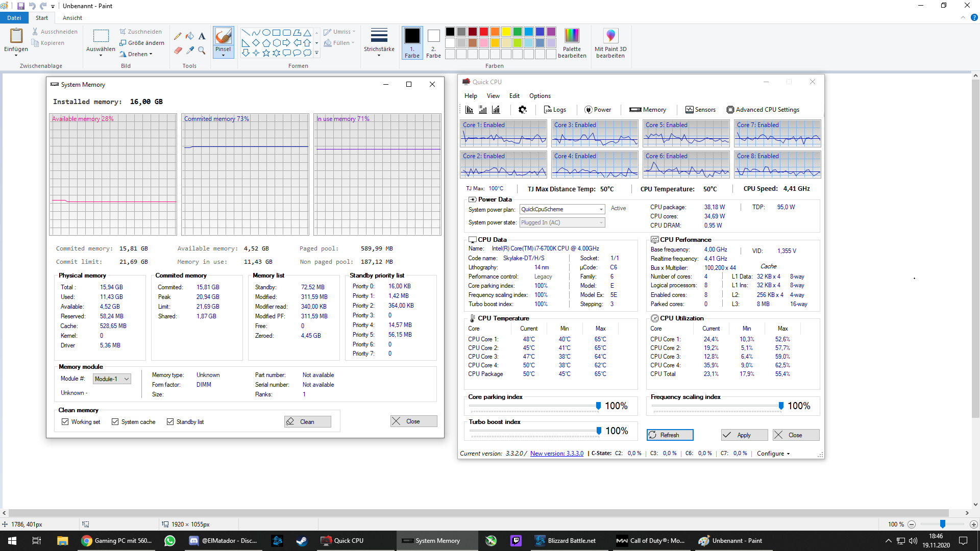Choose the Right arrow shape
This screenshot has height=551, width=980.
point(286,43)
